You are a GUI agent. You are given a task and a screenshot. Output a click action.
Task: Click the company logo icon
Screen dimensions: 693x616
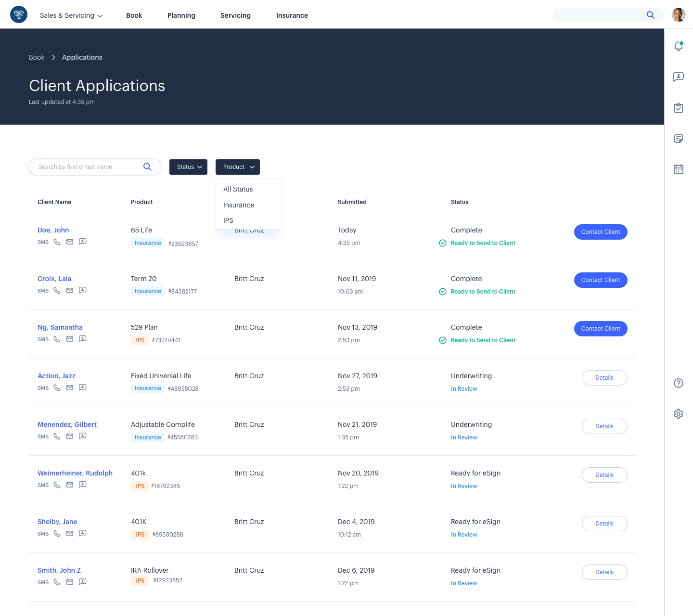tap(19, 14)
